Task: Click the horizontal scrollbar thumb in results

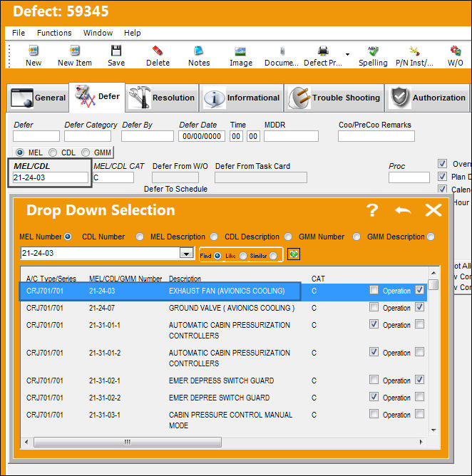Action: coord(128,442)
